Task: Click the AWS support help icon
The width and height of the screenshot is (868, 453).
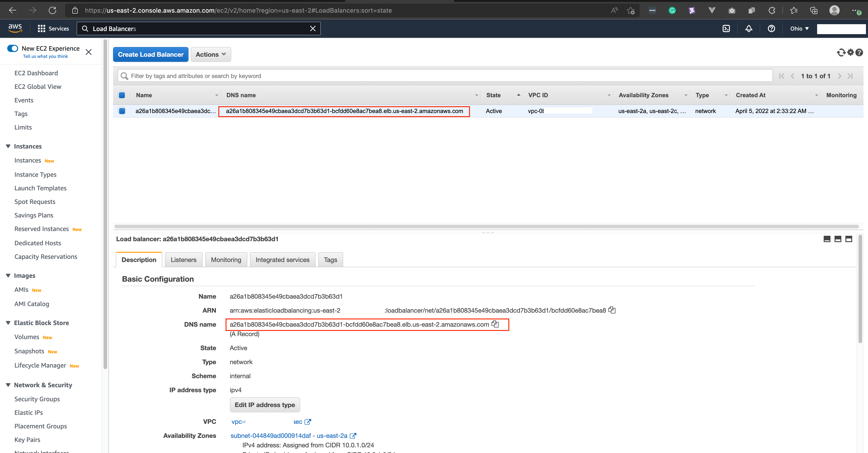Action: [771, 29]
